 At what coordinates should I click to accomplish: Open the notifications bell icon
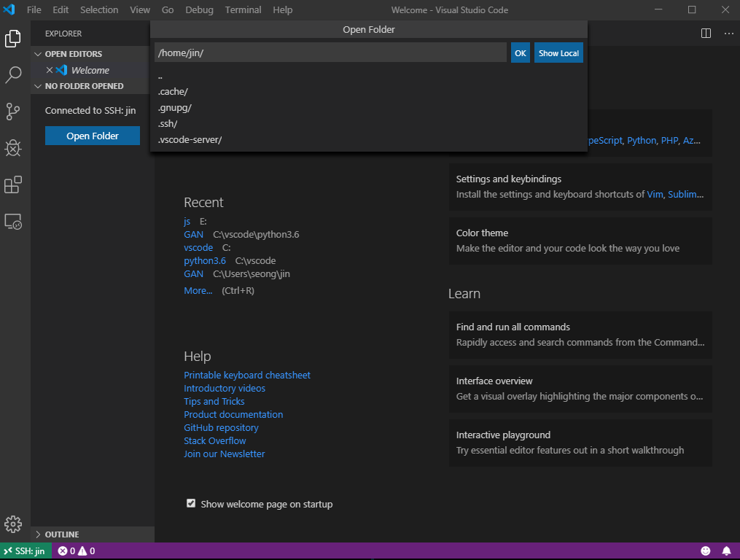[727, 551]
